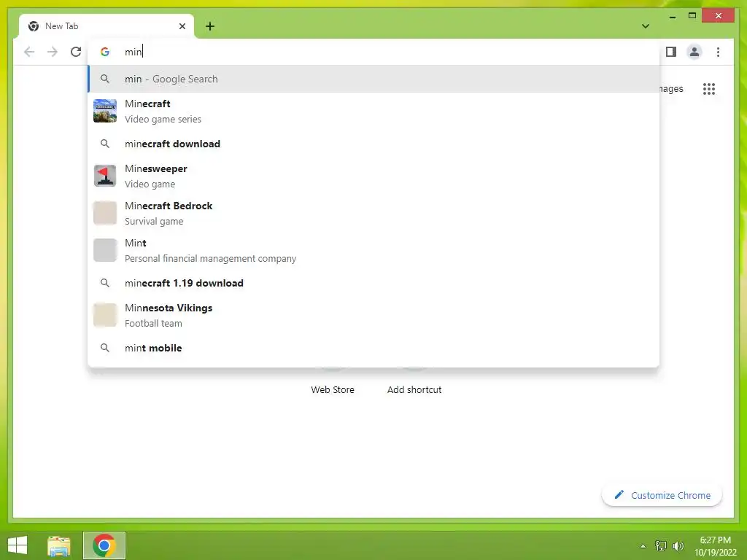Expand the tab search chevron

pos(645,26)
